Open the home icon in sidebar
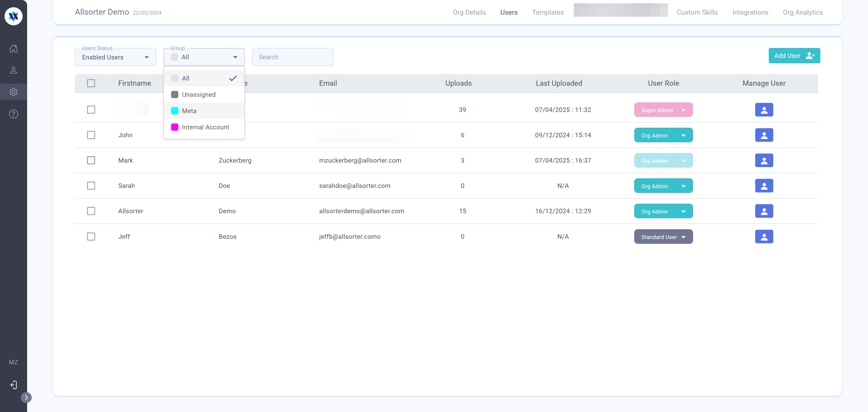The width and height of the screenshot is (868, 412). (14, 49)
